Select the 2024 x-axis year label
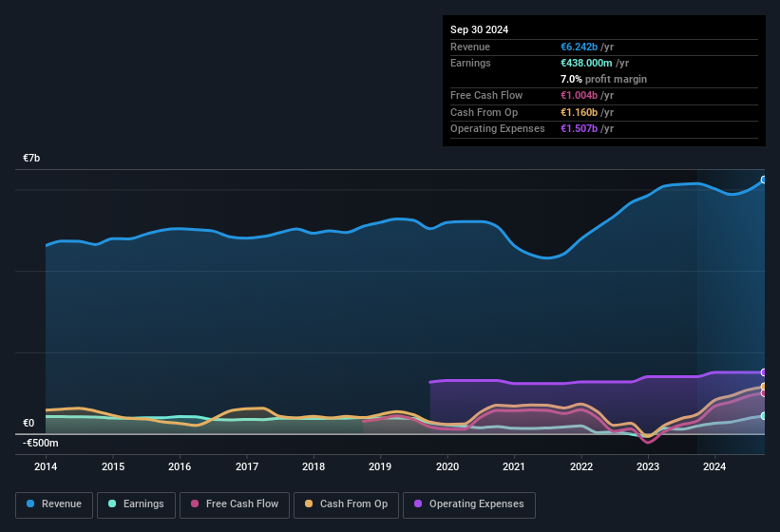 714,466
